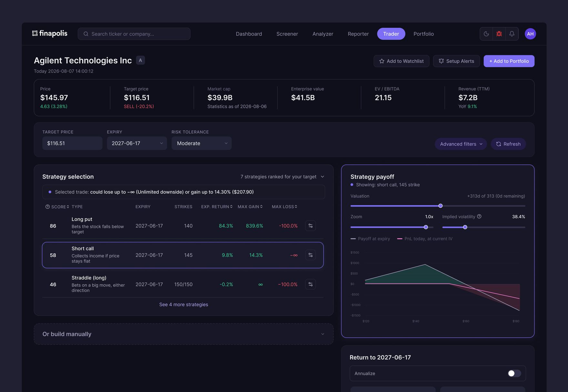Collapse the ranked strategies list chevron

click(x=322, y=177)
